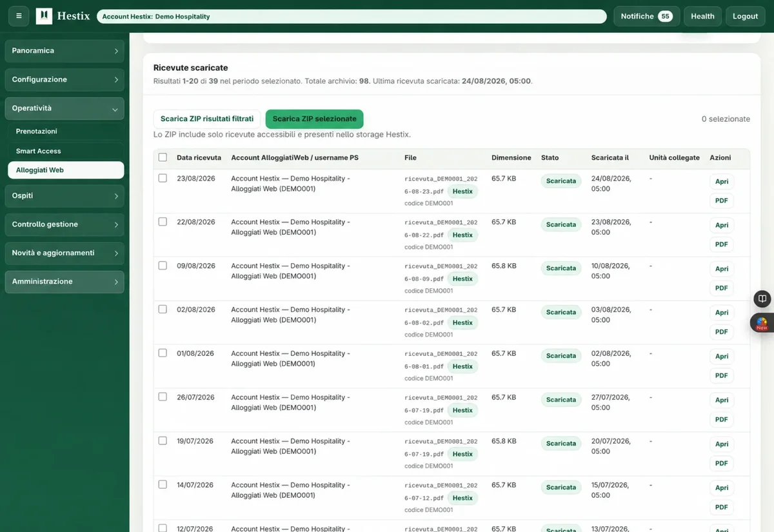
Task: Open Smart Access in the sidebar
Action: click(66, 151)
